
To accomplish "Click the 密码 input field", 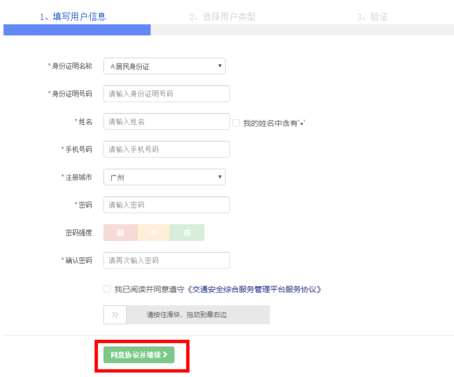I will (x=166, y=205).
